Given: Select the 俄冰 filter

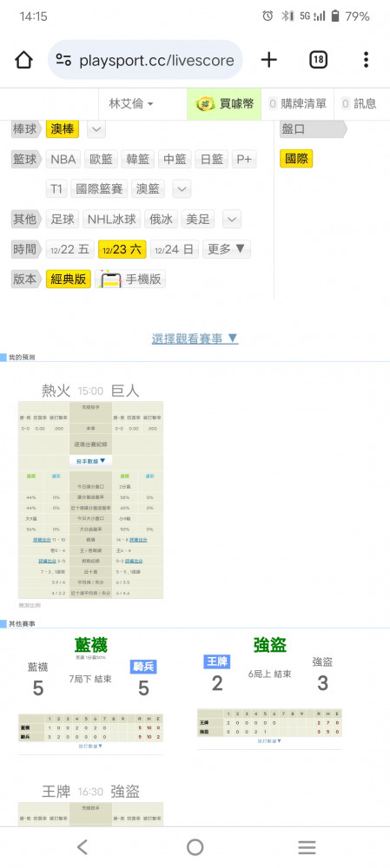Looking at the screenshot, I should pyautogui.click(x=161, y=220).
